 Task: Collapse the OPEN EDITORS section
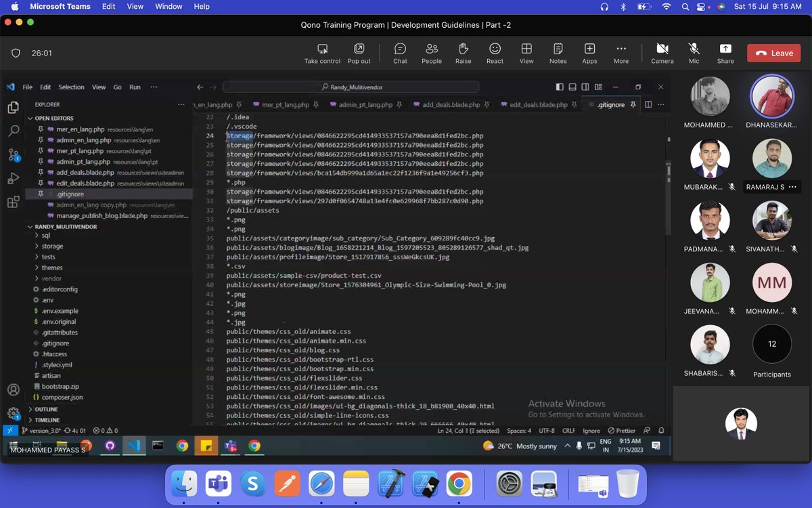(x=54, y=118)
